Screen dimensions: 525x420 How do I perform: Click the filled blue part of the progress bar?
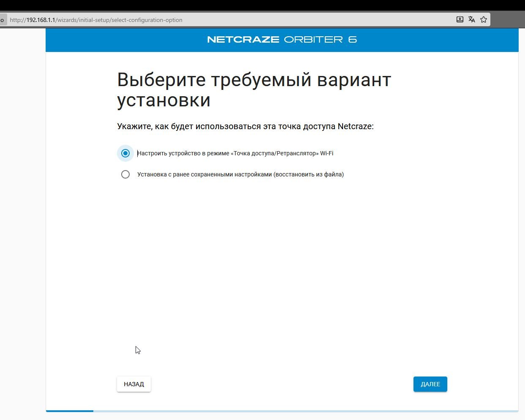click(70, 411)
